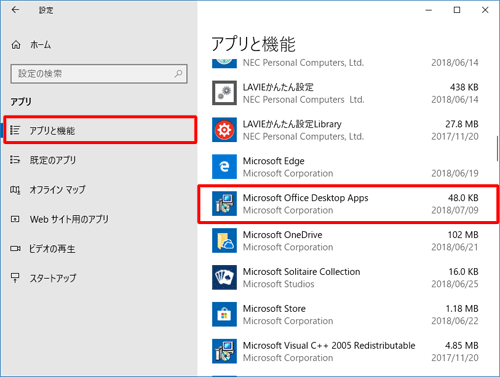Click the LAVIEかんたん設定 gear icon
Screen dimensions: 500x377
pyautogui.click(x=224, y=93)
